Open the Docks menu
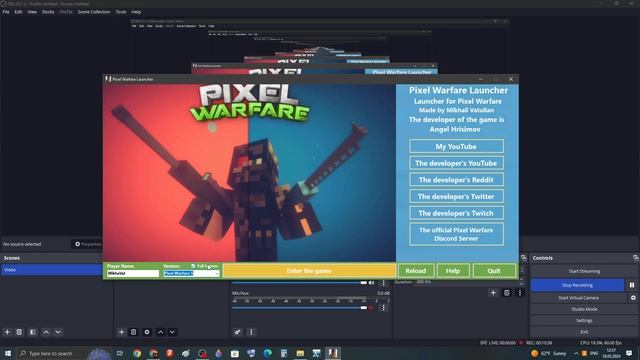 48,12
